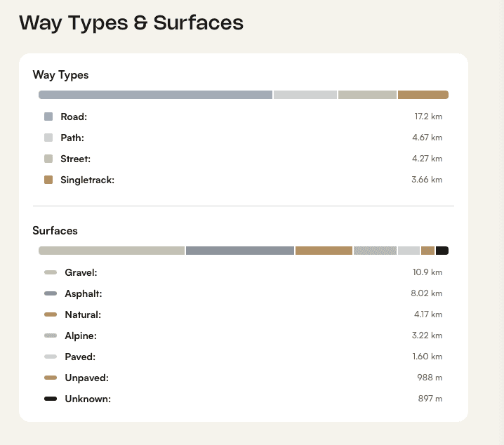
Task: Click the Path legend color square
Action: click(x=48, y=138)
